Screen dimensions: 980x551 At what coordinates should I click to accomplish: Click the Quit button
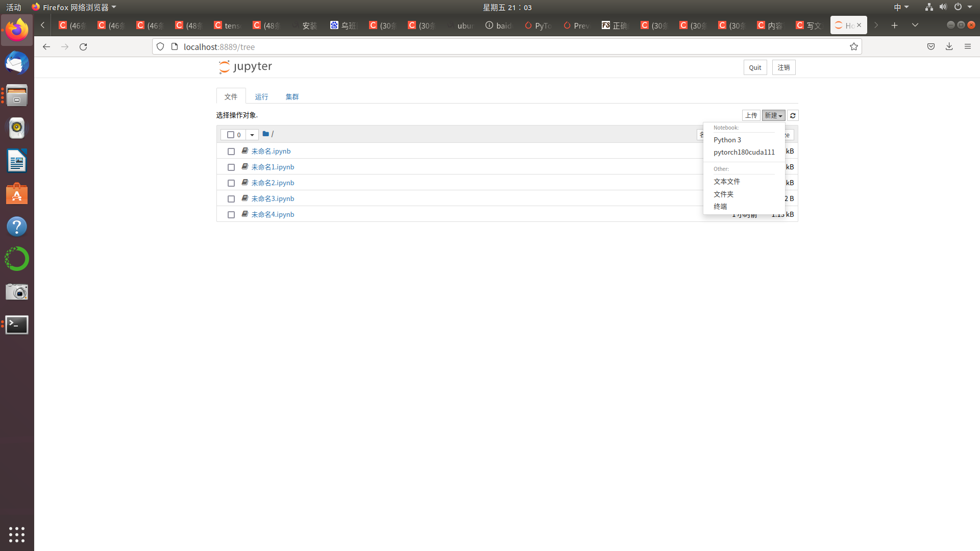coord(755,67)
